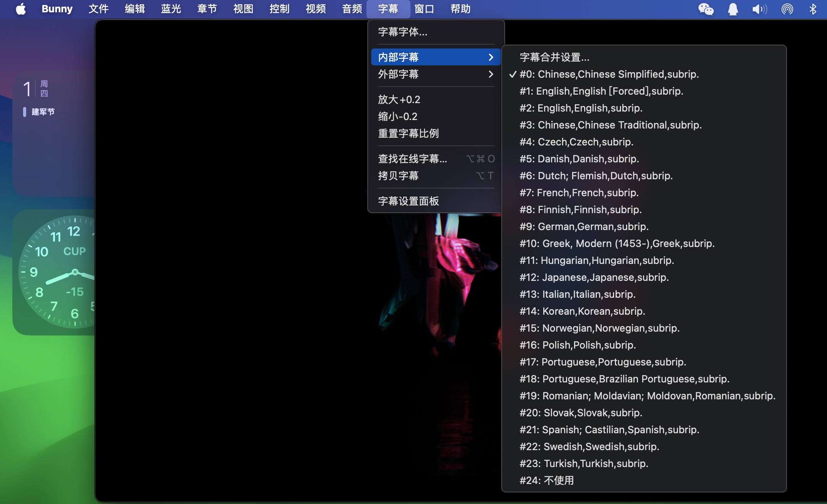
Task: Select subtitle #11 Hungarian
Action: point(644,260)
